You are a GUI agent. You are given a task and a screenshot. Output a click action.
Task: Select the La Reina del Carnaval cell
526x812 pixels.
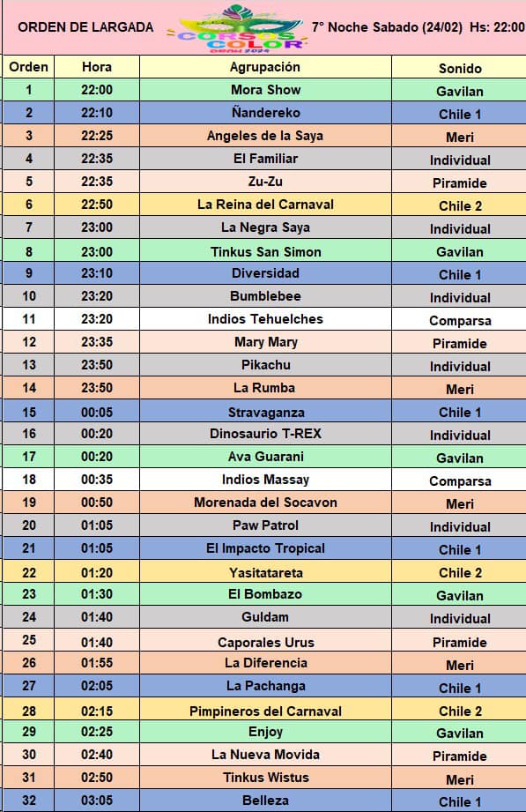pyautogui.click(x=265, y=204)
